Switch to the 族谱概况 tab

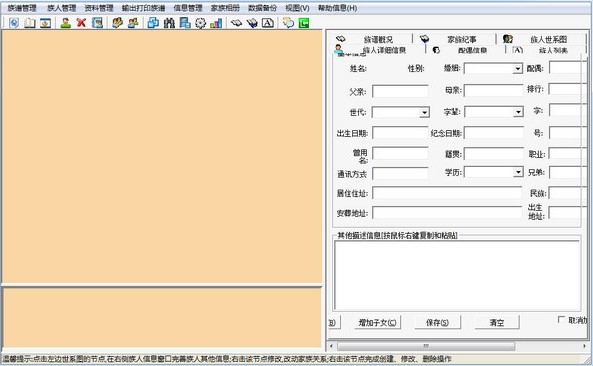[x=373, y=39]
